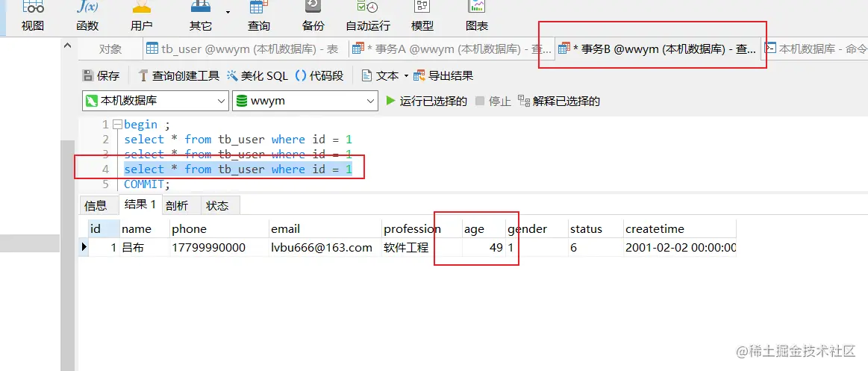The width and height of the screenshot is (868, 371).
Task: Click the name column header
Action: (x=145, y=228)
